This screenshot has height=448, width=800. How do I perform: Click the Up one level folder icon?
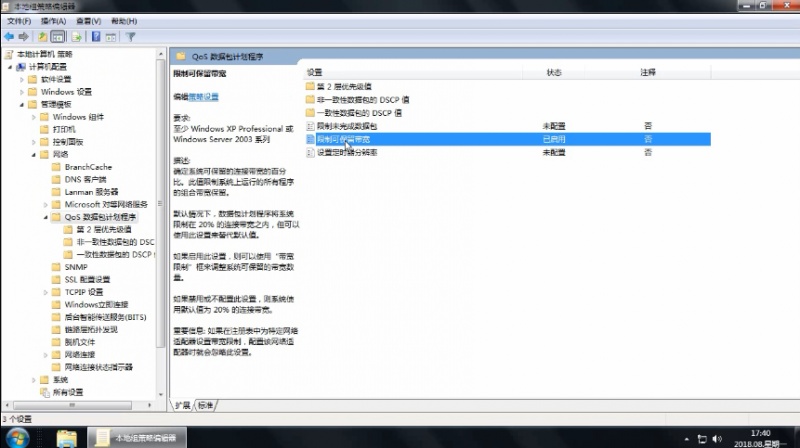[42, 37]
